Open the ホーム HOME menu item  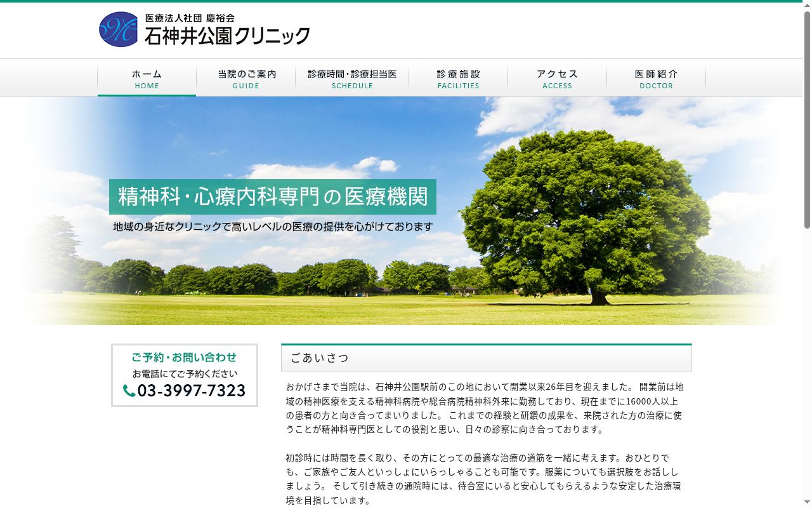tap(147, 78)
